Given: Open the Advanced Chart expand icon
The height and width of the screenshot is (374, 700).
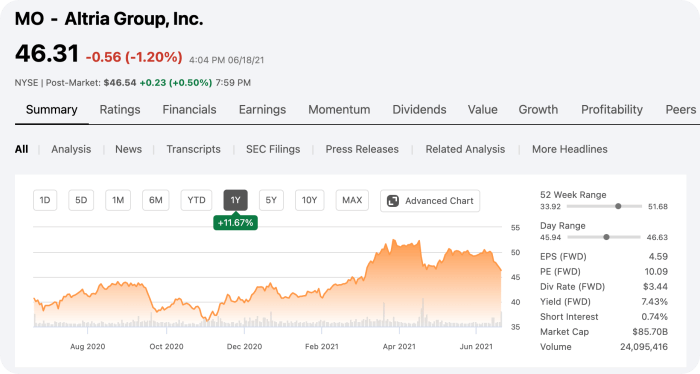Looking at the screenshot, I should click(393, 201).
